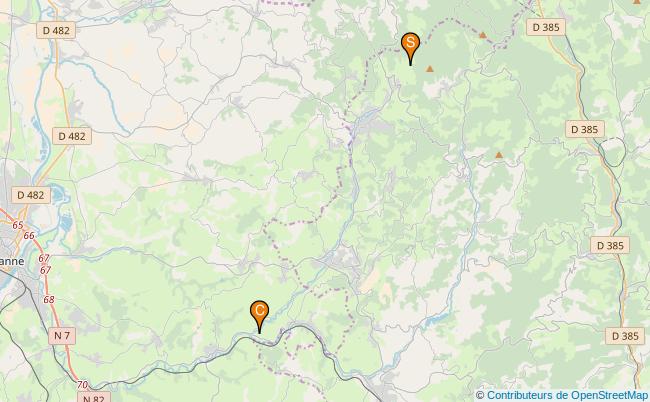Click the D 385 label second from the bottom
Screen dimensions: 650x402
pos(610,245)
